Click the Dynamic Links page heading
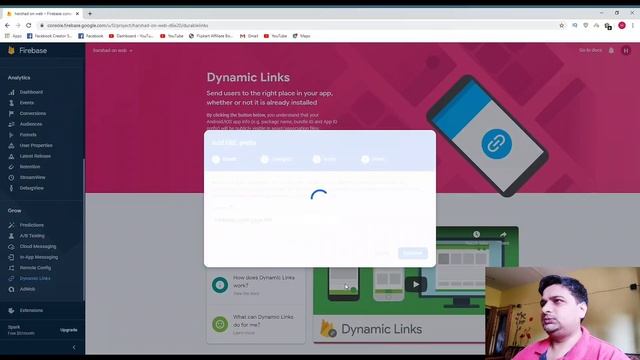 [x=248, y=77]
